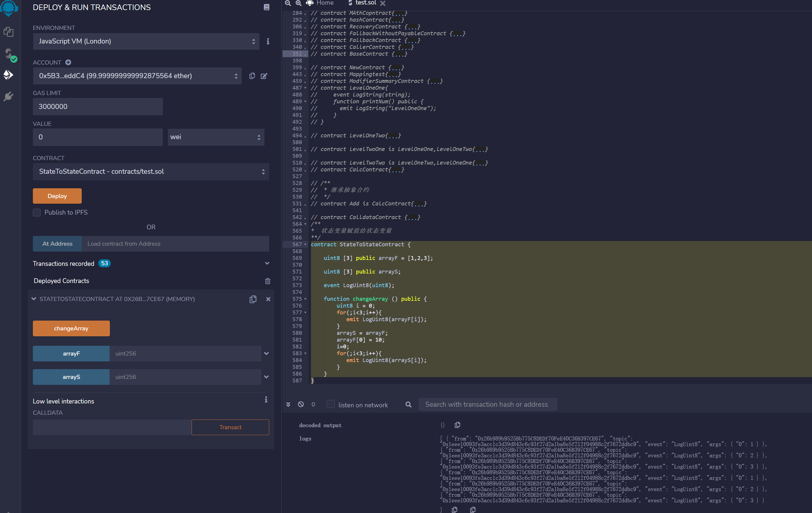This screenshot has height=513, width=812.
Task: Open the ENVIRONMENT JavaScript VM dropdown
Action: click(x=146, y=41)
